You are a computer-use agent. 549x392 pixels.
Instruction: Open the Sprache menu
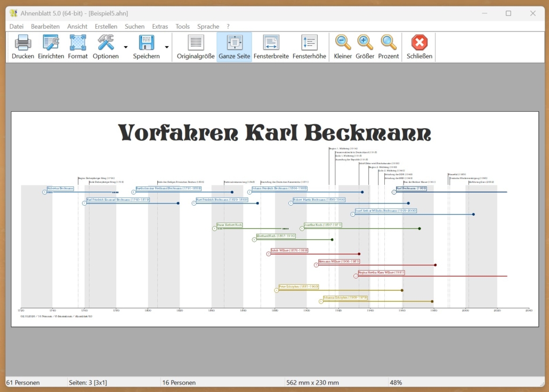(208, 26)
